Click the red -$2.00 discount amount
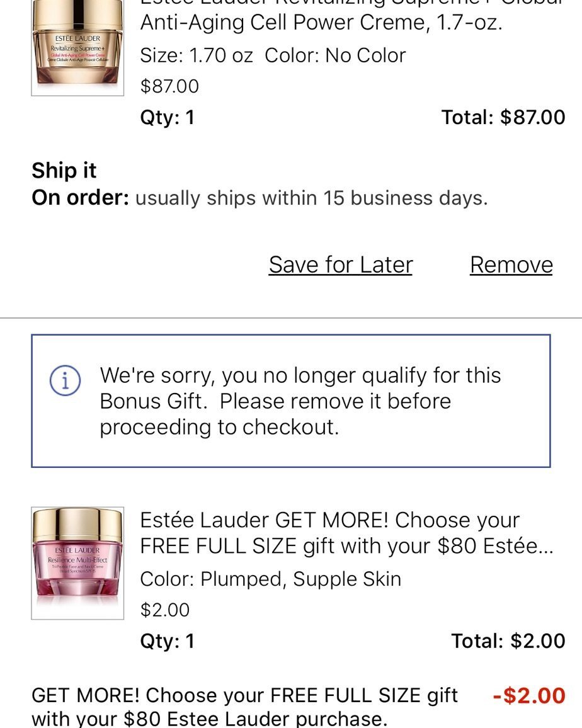 pyautogui.click(x=529, y=696)
